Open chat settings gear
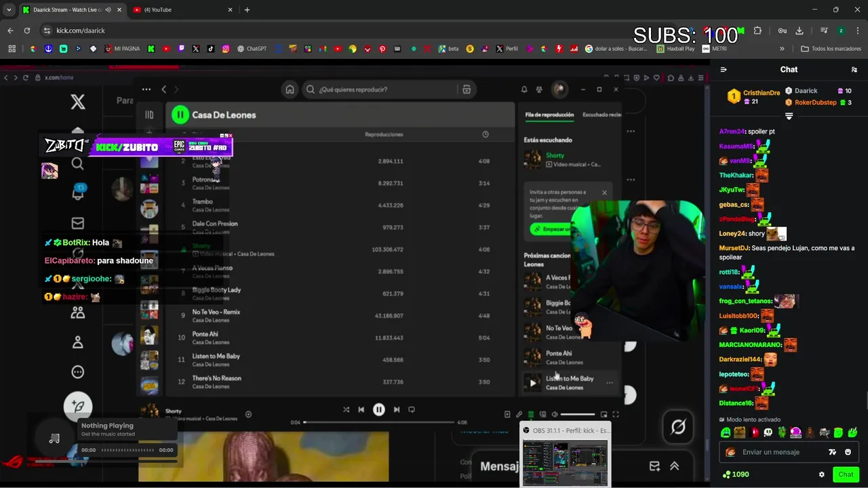 822,474
